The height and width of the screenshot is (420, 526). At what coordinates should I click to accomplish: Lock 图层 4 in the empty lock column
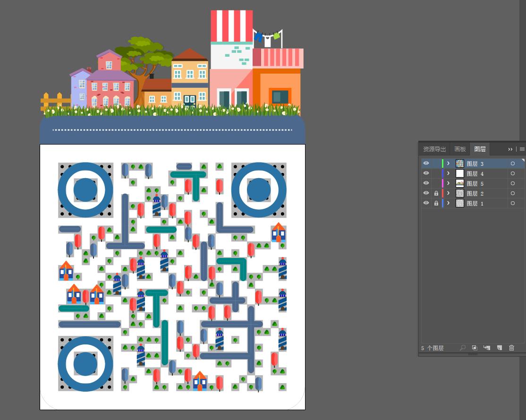[x=436, y=173]
